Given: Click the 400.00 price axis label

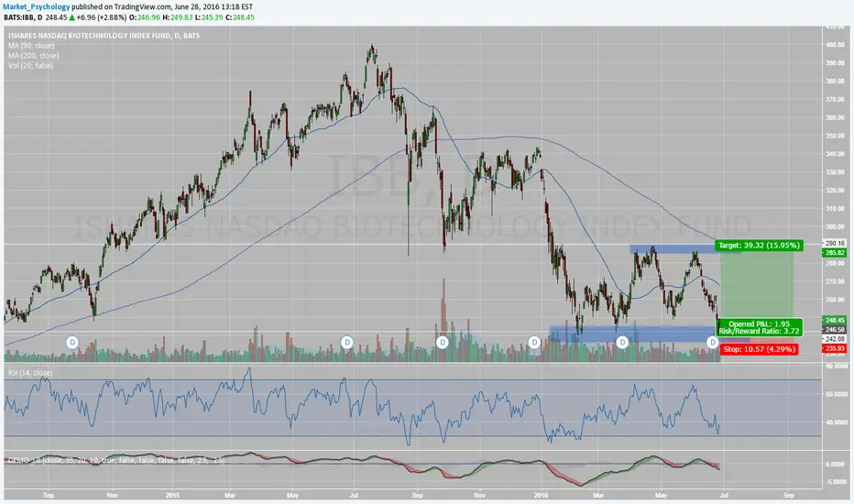Looking at the screenshot, I should pyautogui.click(x=835, y=45).
